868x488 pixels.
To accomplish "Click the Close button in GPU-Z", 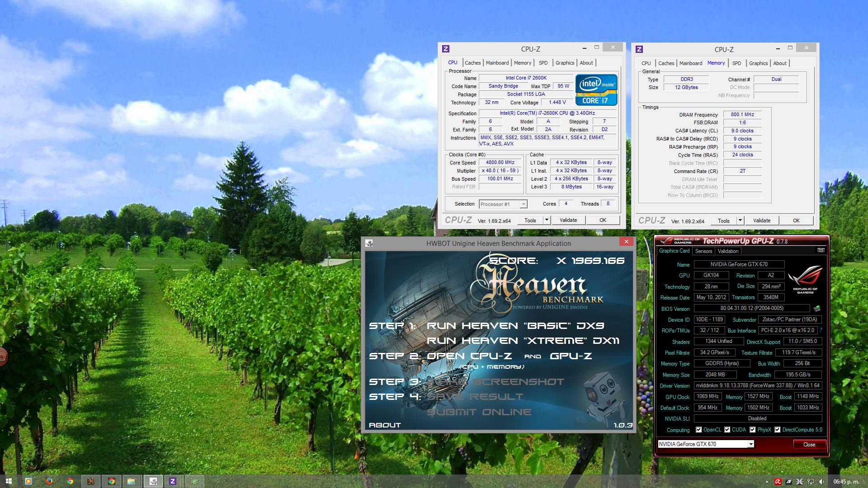I will tap(809, 445).
